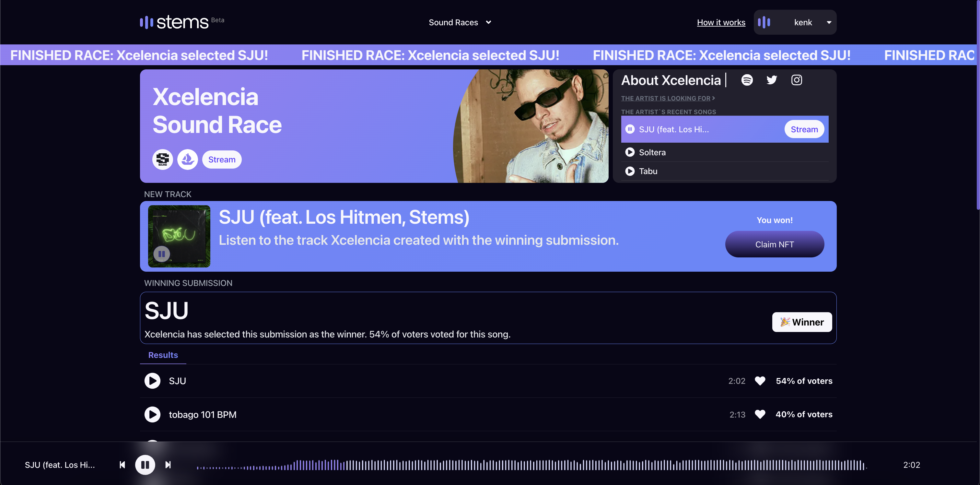Skip to next track in player bar

(x=168, y=465)
